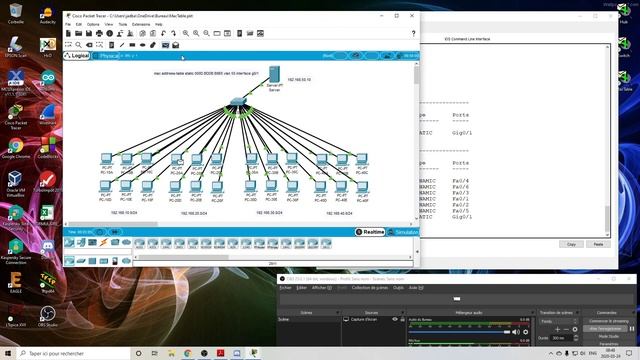This screenshot has height=360, width=640.
Task: Select the Inspect magnifier tool in second toolbar
Action: click(78, 45)
